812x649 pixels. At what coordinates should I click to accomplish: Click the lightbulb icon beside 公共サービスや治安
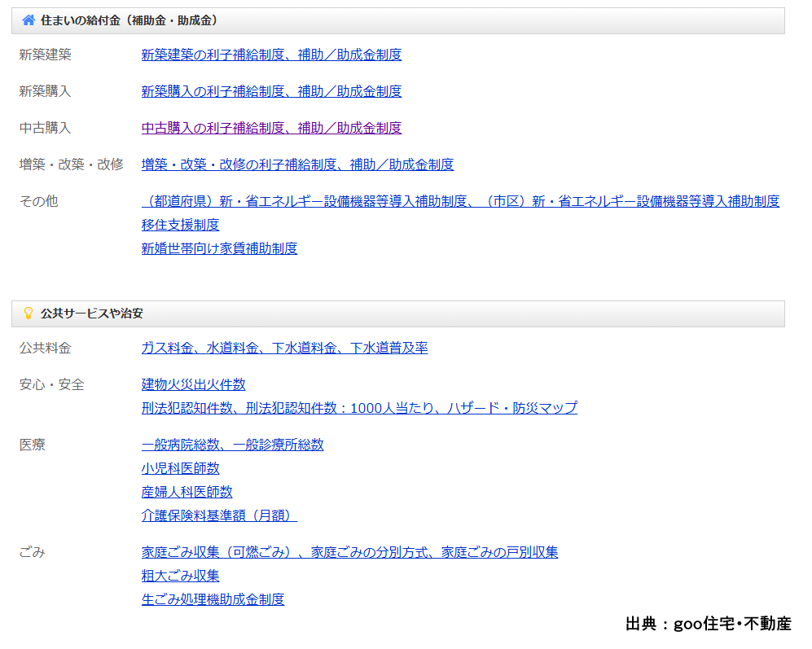pyautogui.click(x=29, y=314)
